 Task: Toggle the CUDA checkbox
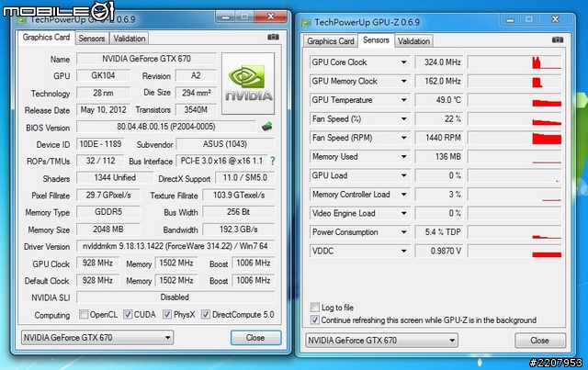(128, 314)
